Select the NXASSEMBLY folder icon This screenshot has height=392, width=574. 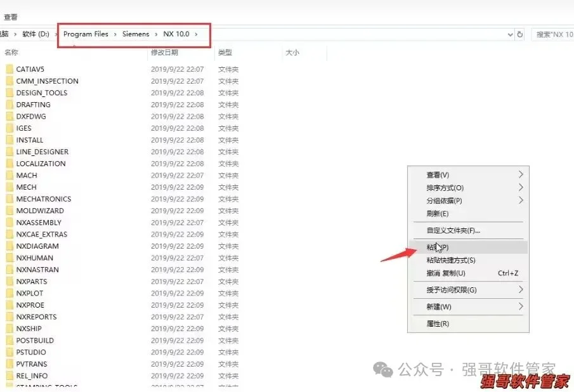(10, 223)
